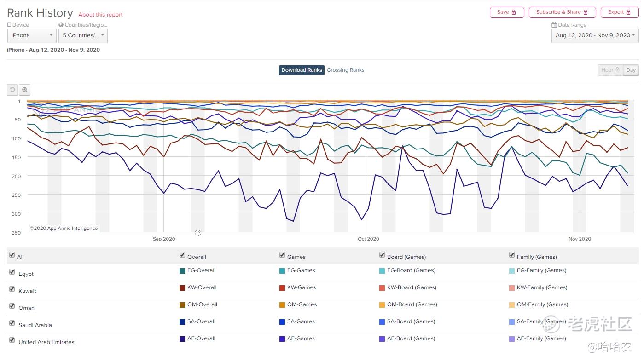Switch to Grossing Ranks tab

click(345, 70)
